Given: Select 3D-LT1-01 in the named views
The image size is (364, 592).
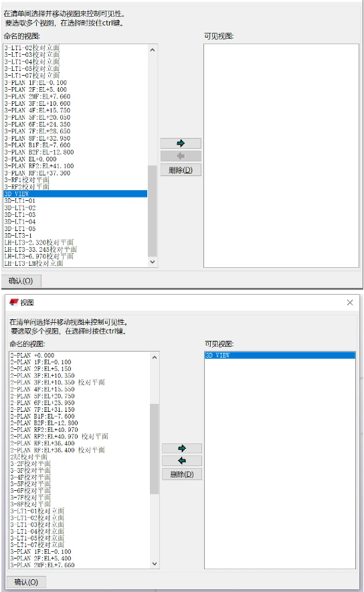Looking at the screenshot, I should [20, 201].
